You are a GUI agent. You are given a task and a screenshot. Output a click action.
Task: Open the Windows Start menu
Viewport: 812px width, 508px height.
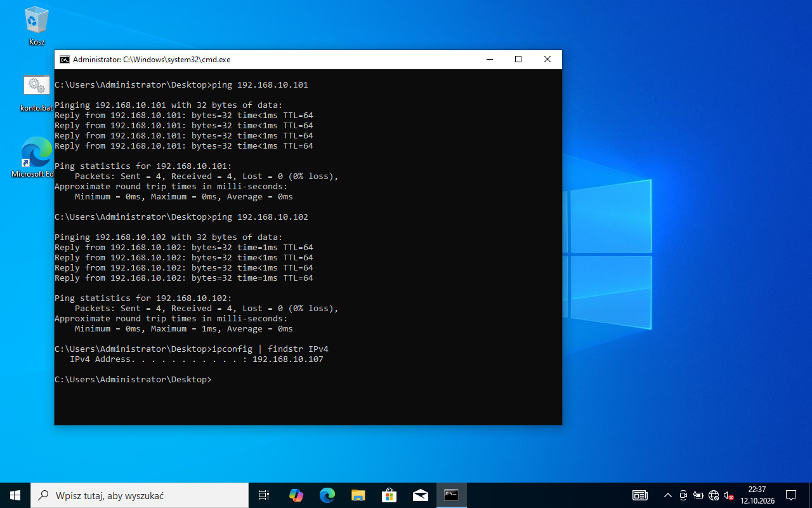[x=15, y=495]
